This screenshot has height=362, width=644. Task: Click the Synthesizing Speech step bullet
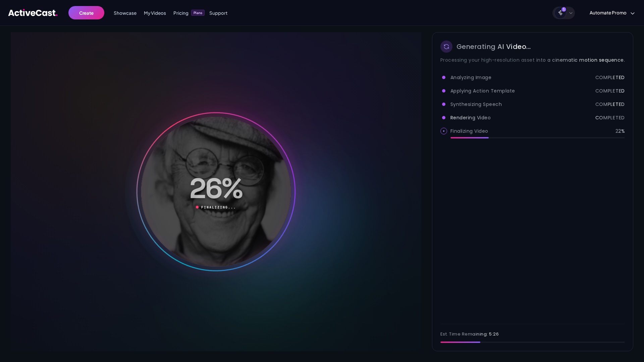444,104
